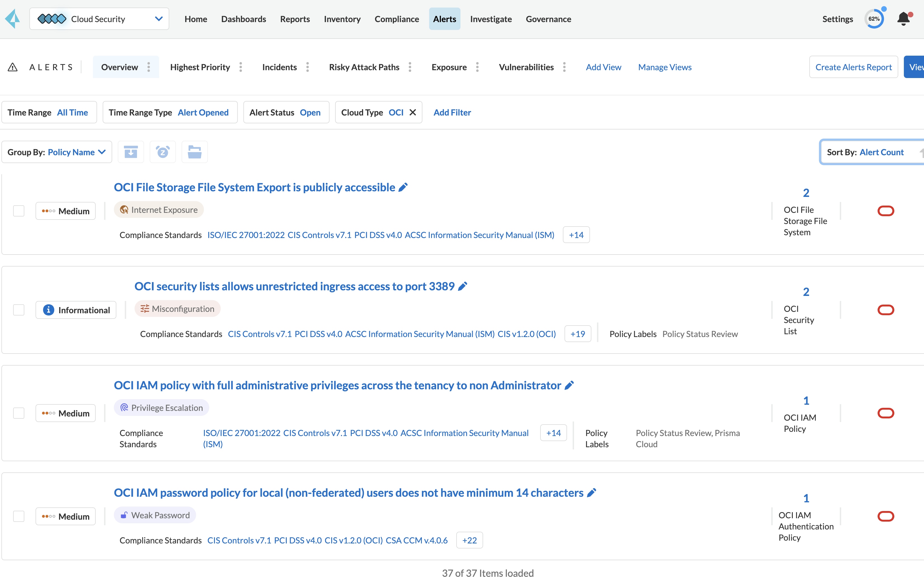Click the folder icon next to snooze
This screenshot has width=924, height=577.
(195, 152)
